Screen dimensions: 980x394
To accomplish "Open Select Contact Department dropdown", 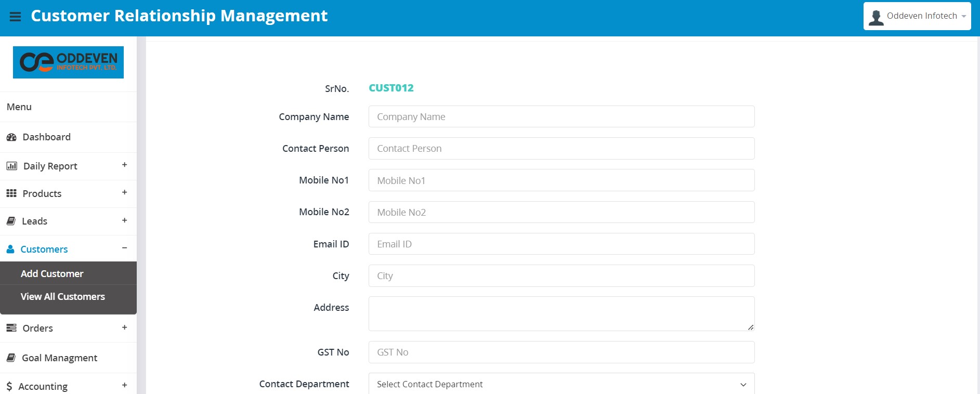I will point(561,384).
